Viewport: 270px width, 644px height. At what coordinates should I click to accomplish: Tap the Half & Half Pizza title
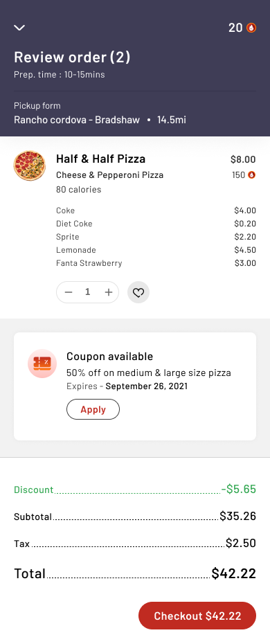click(100, 159)
